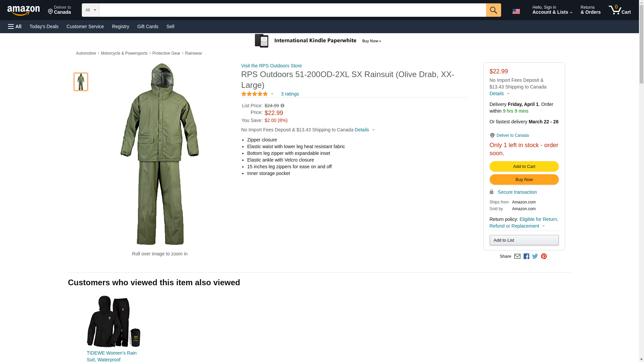Share via email envelope icon
Image resolution: width=644 pixels, height=362 pixels.
517,256
